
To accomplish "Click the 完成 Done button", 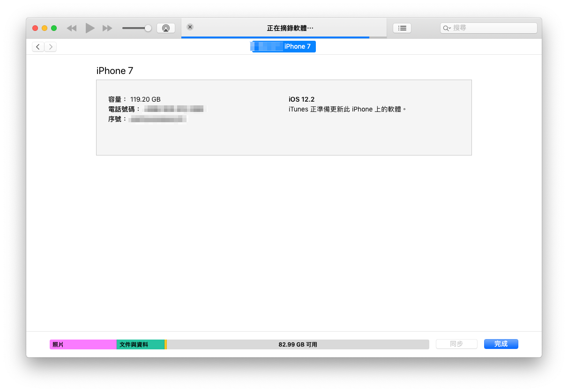I will 501,344.
